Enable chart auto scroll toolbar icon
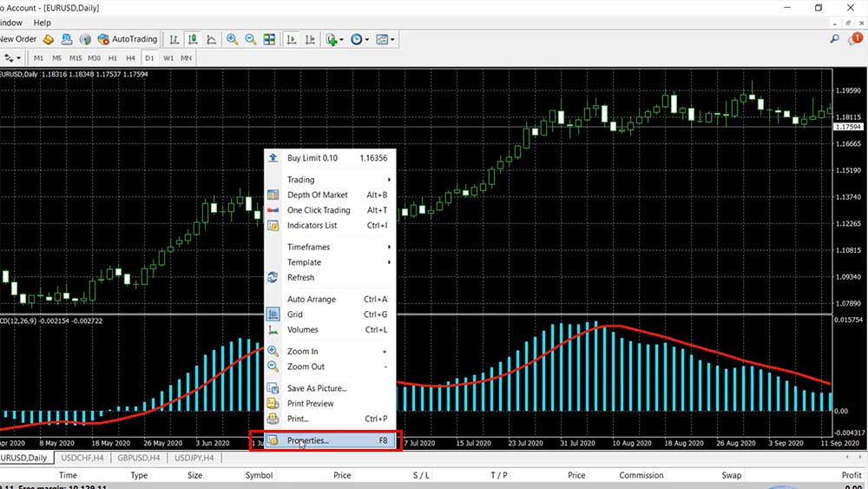The image size is (868, 489). [x=292, y=39]
